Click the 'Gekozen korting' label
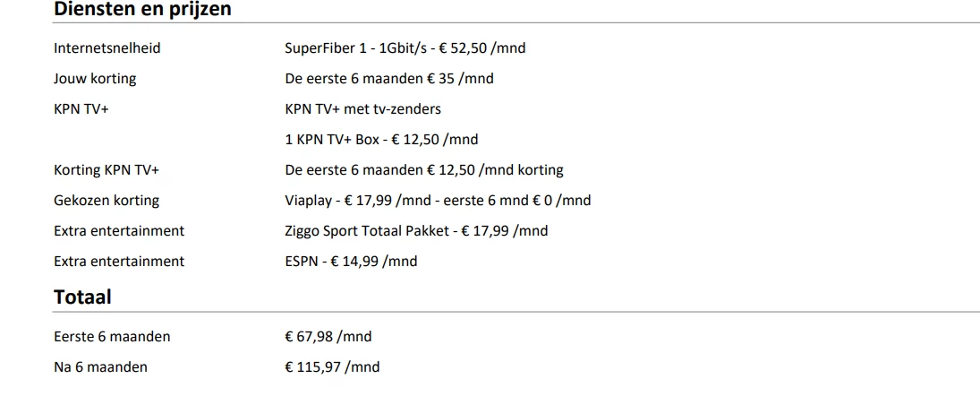Viewport: 980px width, 396px height. point(107,201)
